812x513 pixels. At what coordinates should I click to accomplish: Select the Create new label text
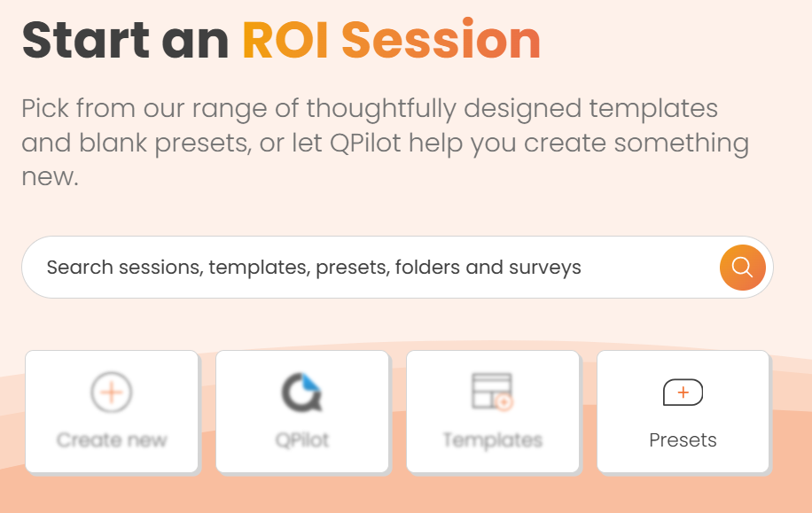(x=112, y=440)
